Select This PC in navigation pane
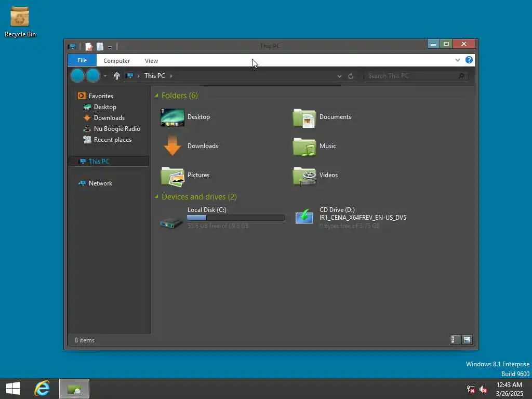The width and height of the screenshot is (532, 399). click(x=108, y=161)
